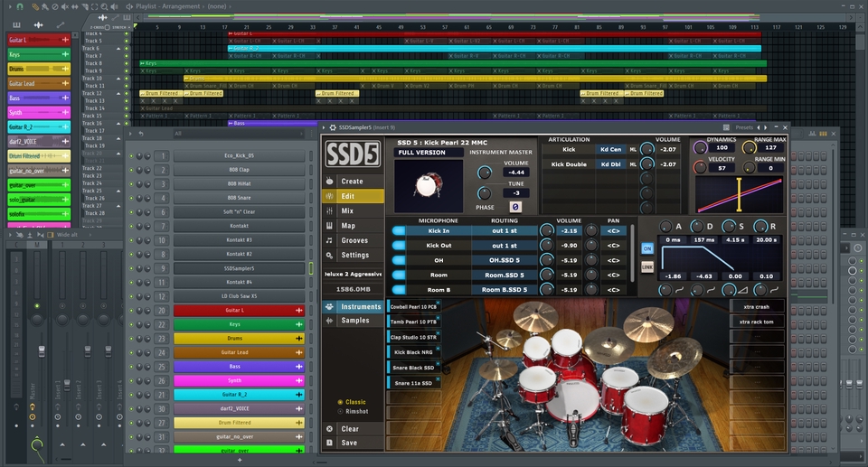
Task: Toggle the magnet snap icon in Playlist toolbar
Action: [x=20, y=6]
